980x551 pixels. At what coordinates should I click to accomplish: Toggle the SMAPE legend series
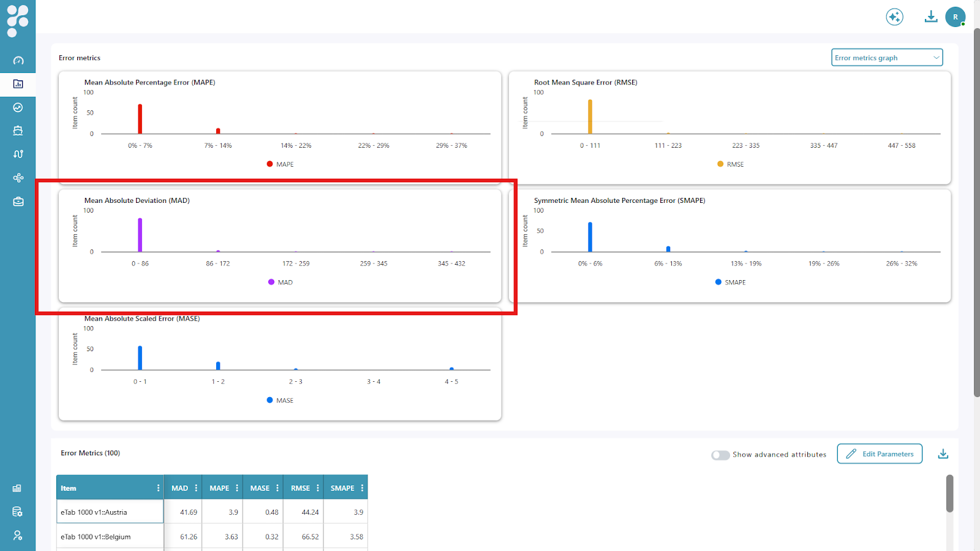(730, 283)
